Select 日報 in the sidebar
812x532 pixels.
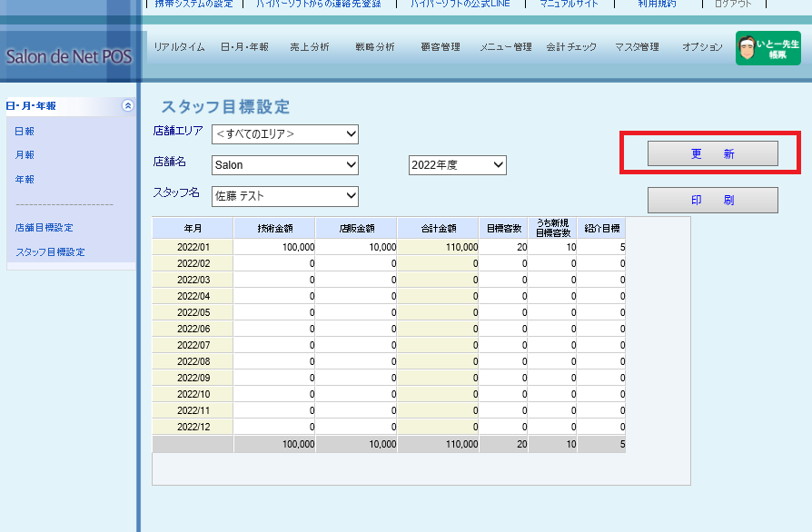25,132
